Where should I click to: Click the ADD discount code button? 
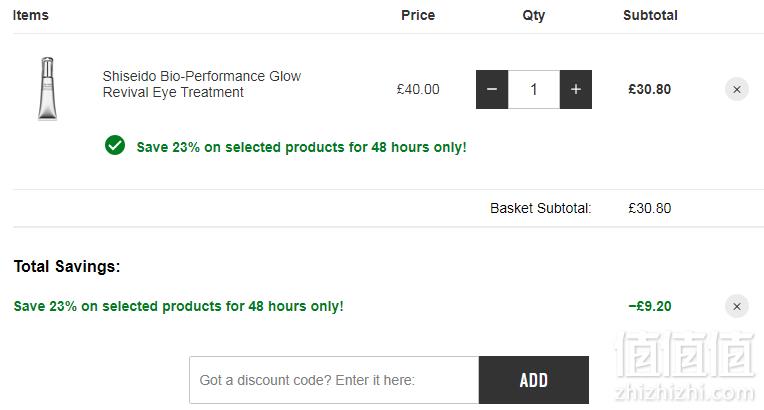click(x=534, y=380)
